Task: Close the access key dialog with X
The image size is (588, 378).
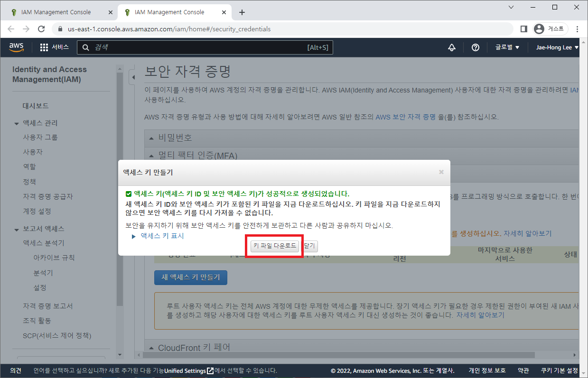Action: coord(441,172)
